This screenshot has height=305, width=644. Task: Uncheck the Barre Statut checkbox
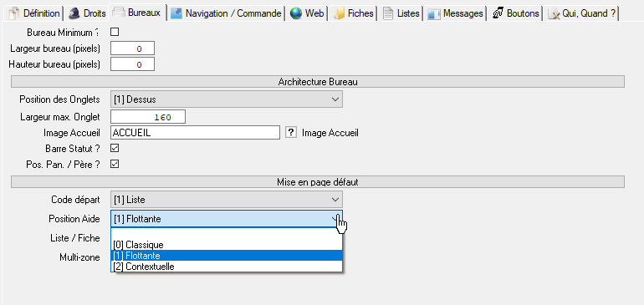(115, 148)
